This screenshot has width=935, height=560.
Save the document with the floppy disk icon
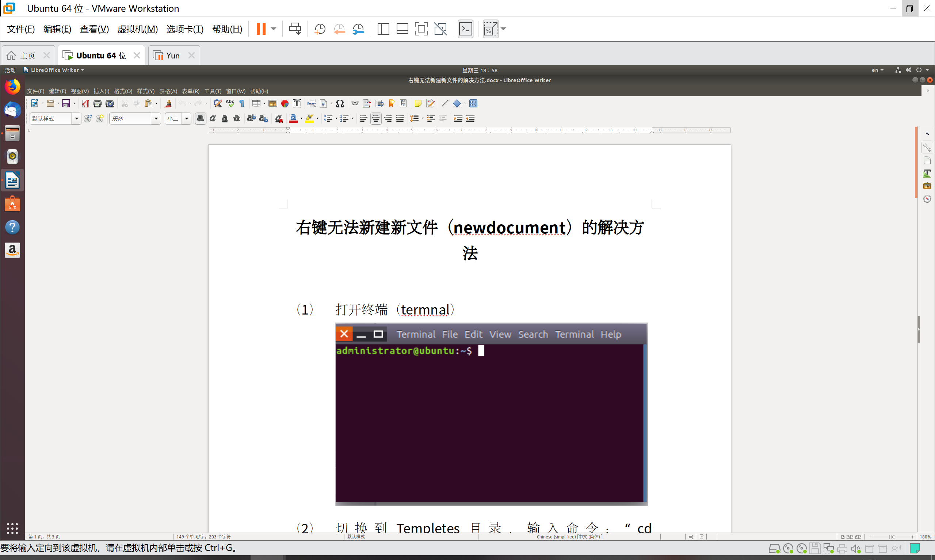point(66,103)
